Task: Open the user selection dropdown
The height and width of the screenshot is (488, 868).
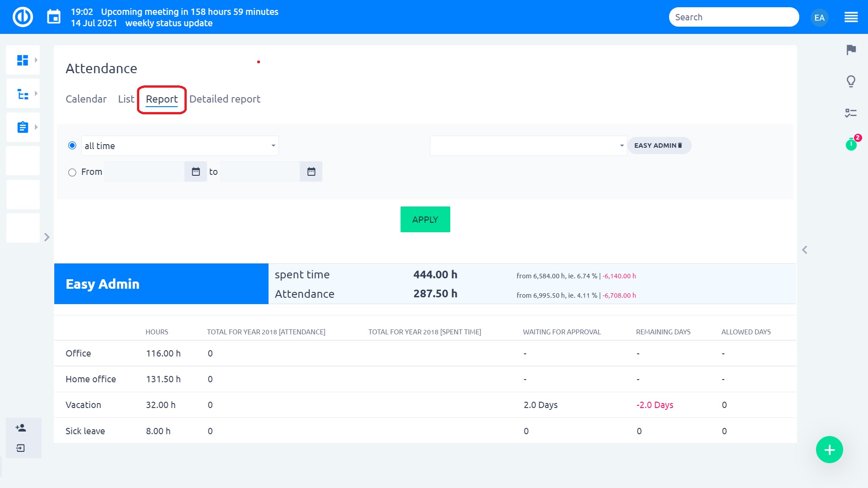Action: pyautogui.click(x=528, y=145)
